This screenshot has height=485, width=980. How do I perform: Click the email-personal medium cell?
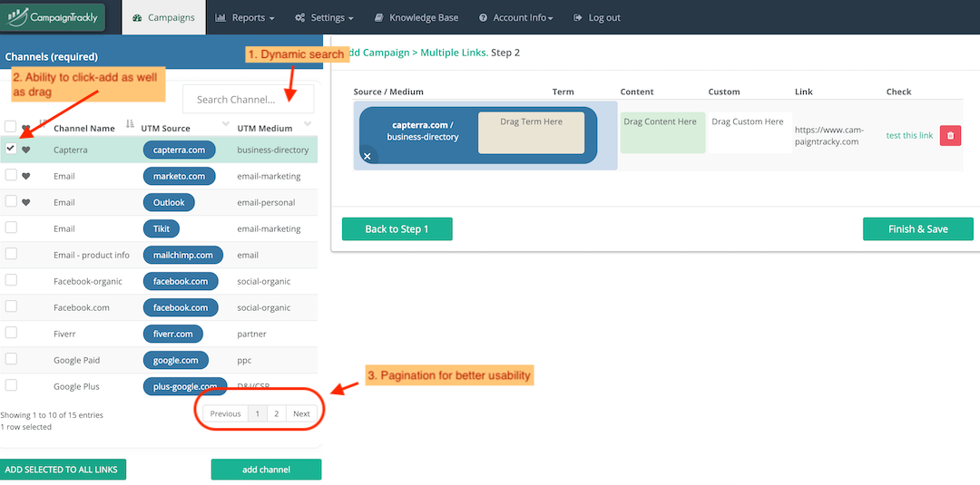click(x=266, y=202)
